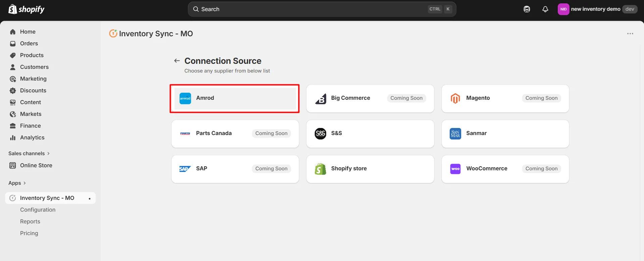
Task: Click the Search field
Action: (322, 9)
